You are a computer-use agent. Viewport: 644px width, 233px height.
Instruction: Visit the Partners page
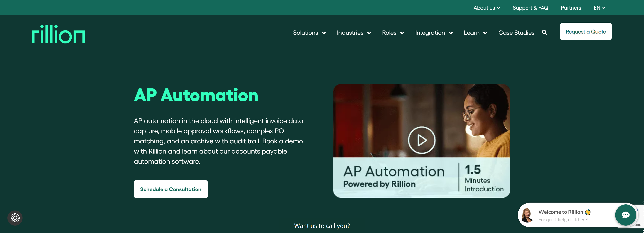pyautogui.click(x=571, y=8)
